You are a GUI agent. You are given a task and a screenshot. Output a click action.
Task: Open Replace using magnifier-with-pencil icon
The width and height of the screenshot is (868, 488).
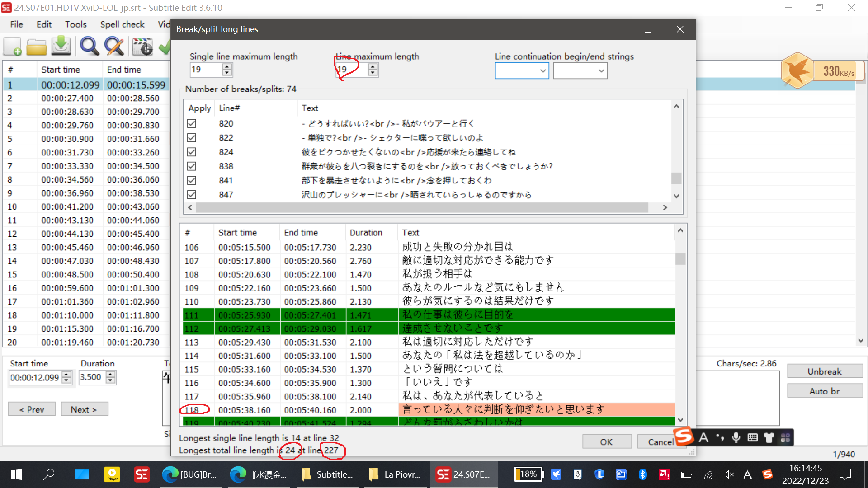tap(114, 46)
